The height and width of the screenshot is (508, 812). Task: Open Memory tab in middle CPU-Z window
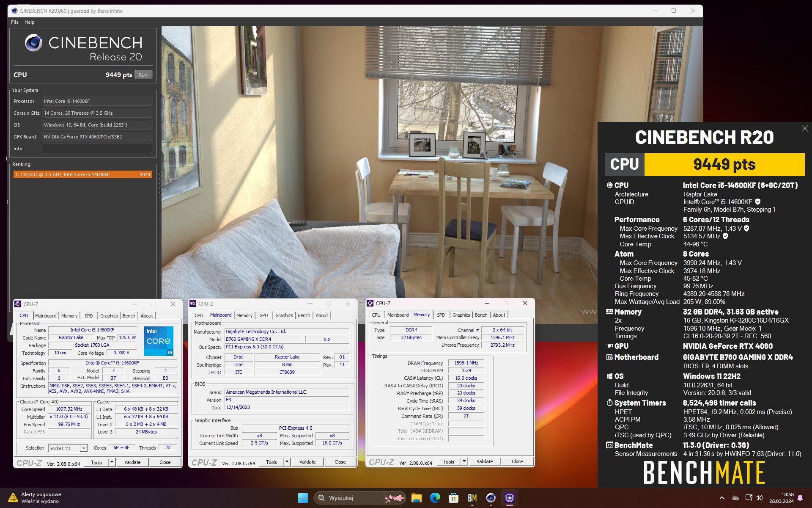click(x=244, y=315)
